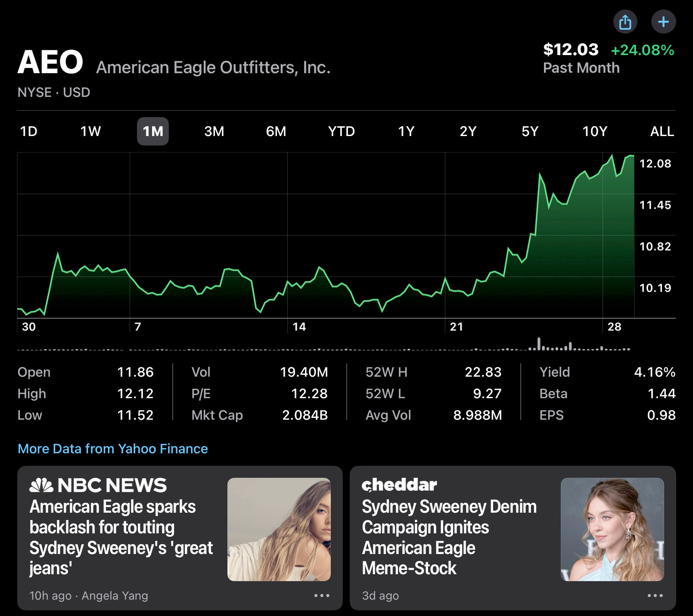Click the Low value 11.52
This screenshot has height=616, width=693.
[x=135, y=415]
